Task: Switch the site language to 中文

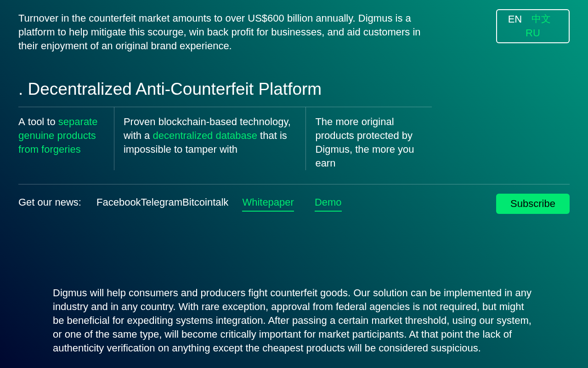Action: pyautogui.click(x=541, y=19)
